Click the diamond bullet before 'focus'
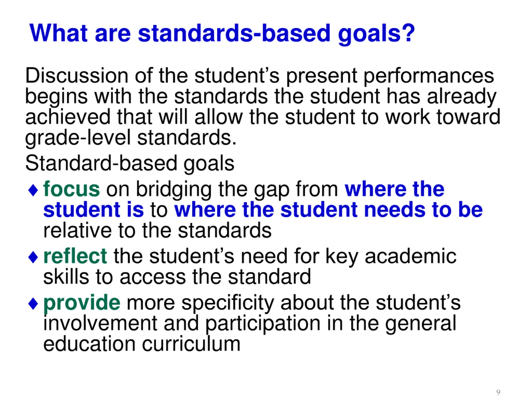Image resolution: width=532 pixels, height=411 pixels. [33, 190]
